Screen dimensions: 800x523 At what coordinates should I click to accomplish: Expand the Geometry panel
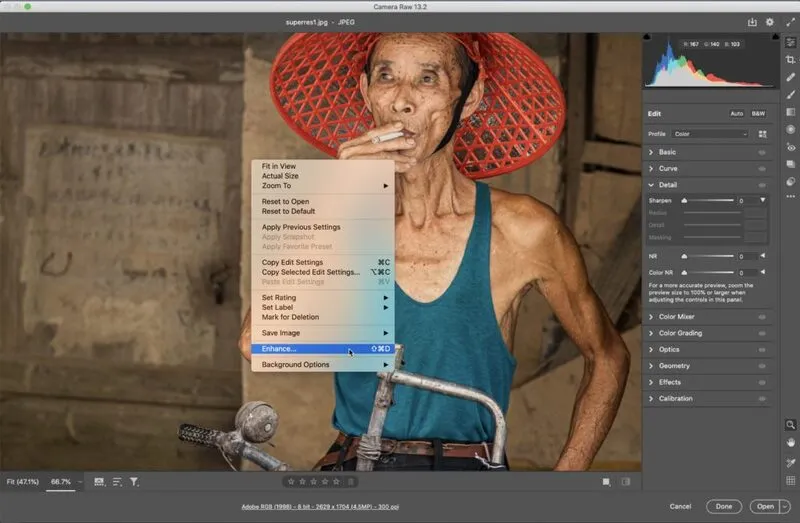tap(651, 366)
